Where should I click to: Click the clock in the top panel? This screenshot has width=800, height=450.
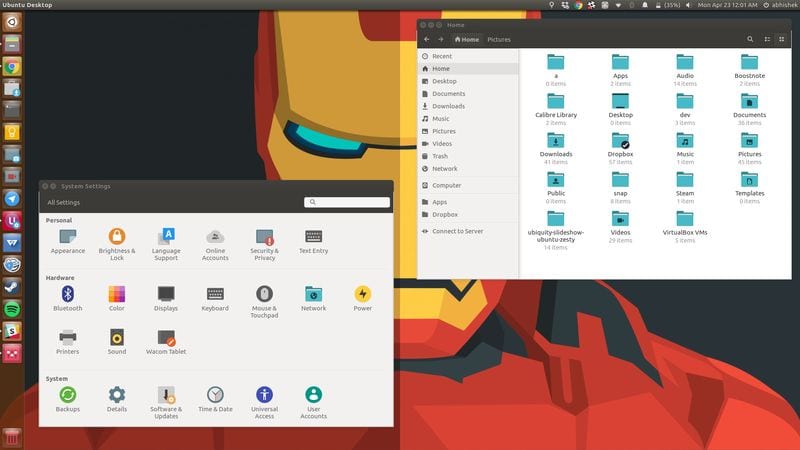727,5
